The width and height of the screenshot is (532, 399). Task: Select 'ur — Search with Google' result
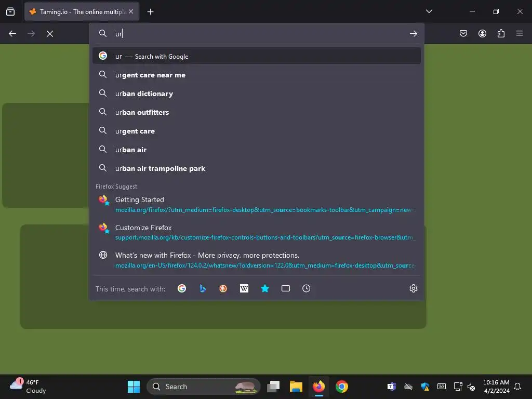(257, 56)
